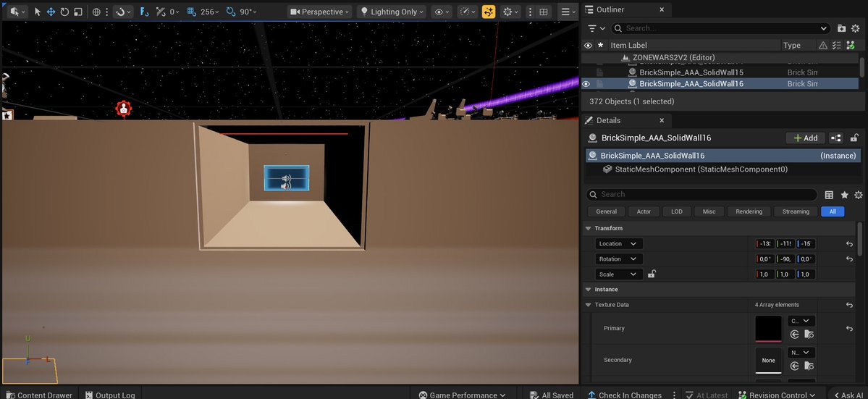
Task: Add a new folder in Outliner
Action: coord(841,28)
